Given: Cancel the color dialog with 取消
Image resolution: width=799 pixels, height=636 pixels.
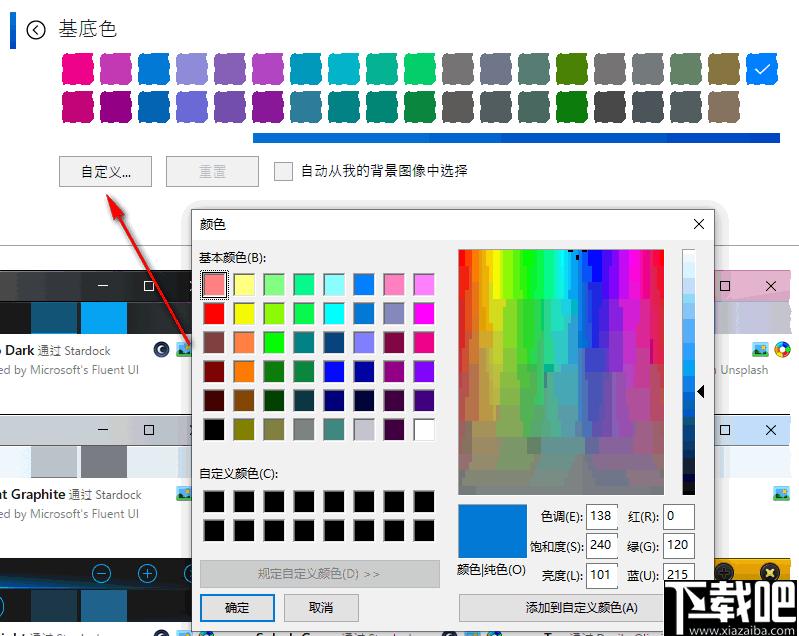Looking at the screenshot, I should pyautogui.click(x=321, y=607).
